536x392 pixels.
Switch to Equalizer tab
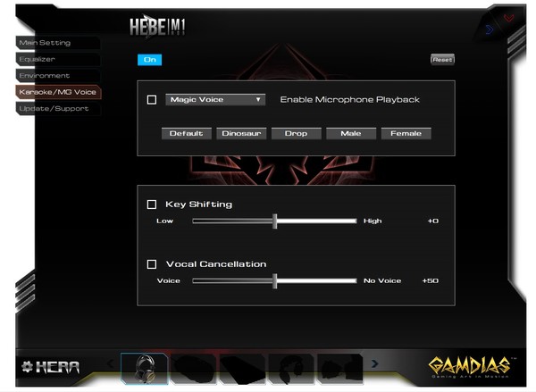point(58,60)
